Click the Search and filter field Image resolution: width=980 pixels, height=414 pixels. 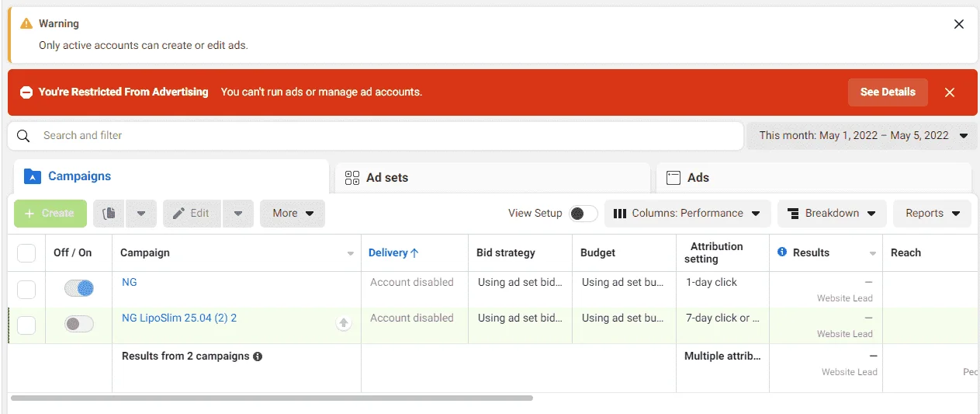[376, 136]
